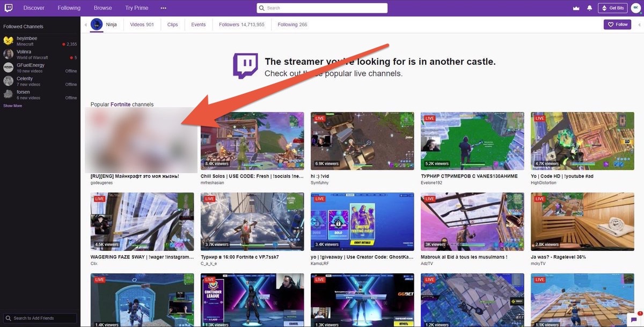Click the Twitch logo home icon

9,8
